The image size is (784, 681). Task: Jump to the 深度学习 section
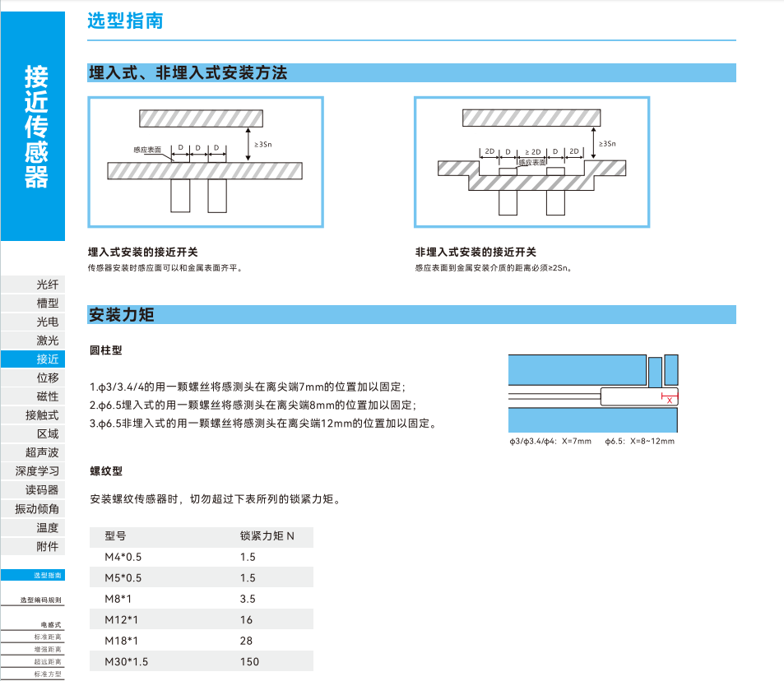pyautogui.click(x=37, y=471)
